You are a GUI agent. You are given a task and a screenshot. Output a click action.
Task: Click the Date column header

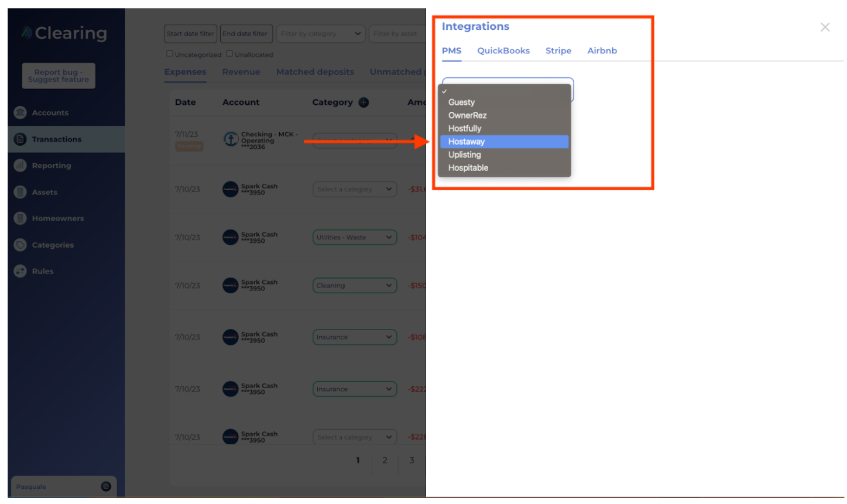point(185,102)
